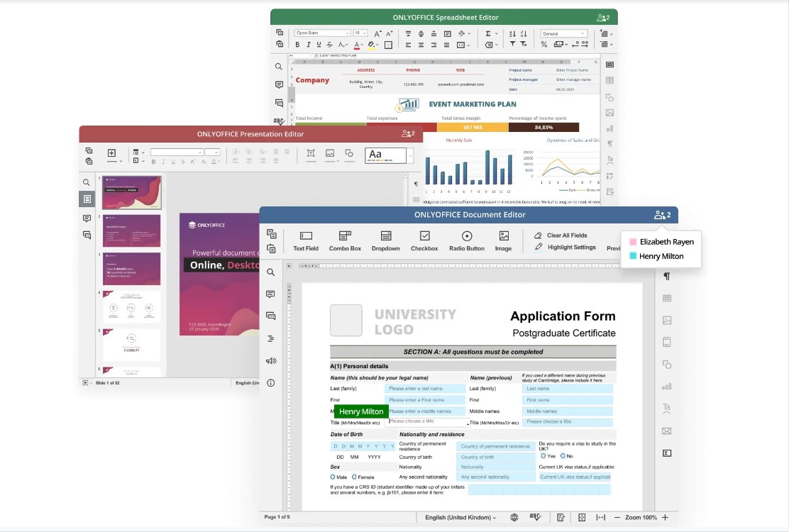Toggle Underline in Spreadsheet Editor toolbar

[319, 45]
